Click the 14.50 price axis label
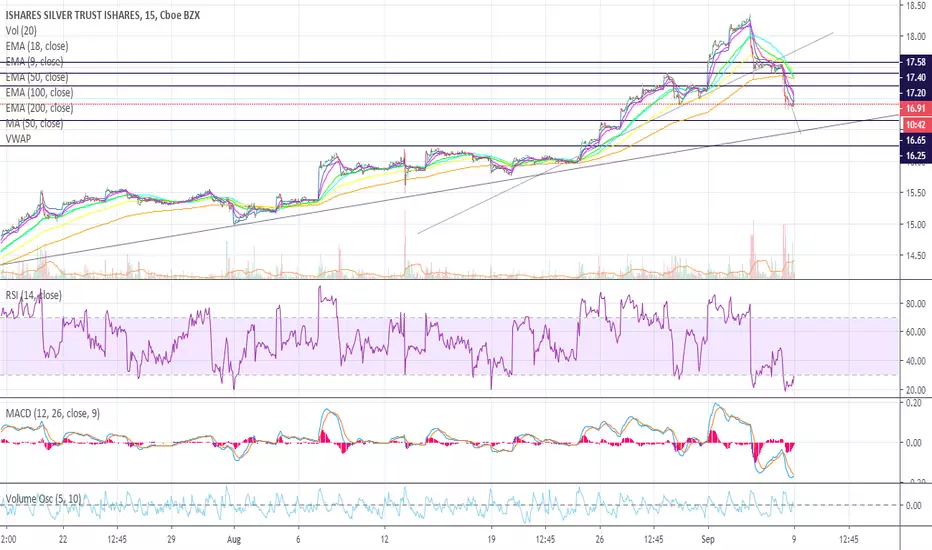The height and width of the screenshot is (550, 932). click(x=916, y=255)
